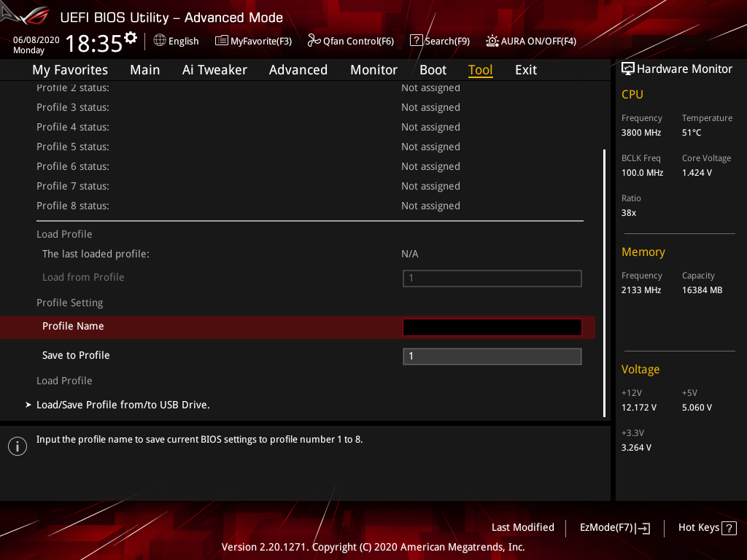Open the Exit tab

click(526, 70)
